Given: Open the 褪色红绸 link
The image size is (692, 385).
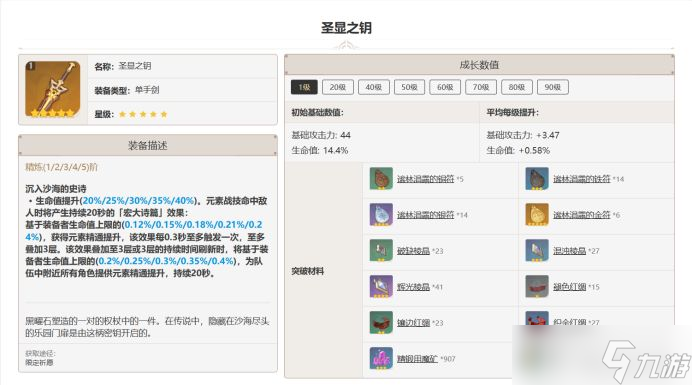Looking at the screenshot, I should (x=569, y=287).
